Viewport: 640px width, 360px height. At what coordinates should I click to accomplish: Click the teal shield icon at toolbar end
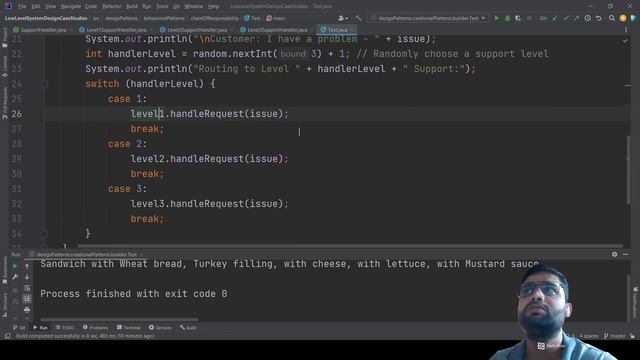click(x=633, y=18)
